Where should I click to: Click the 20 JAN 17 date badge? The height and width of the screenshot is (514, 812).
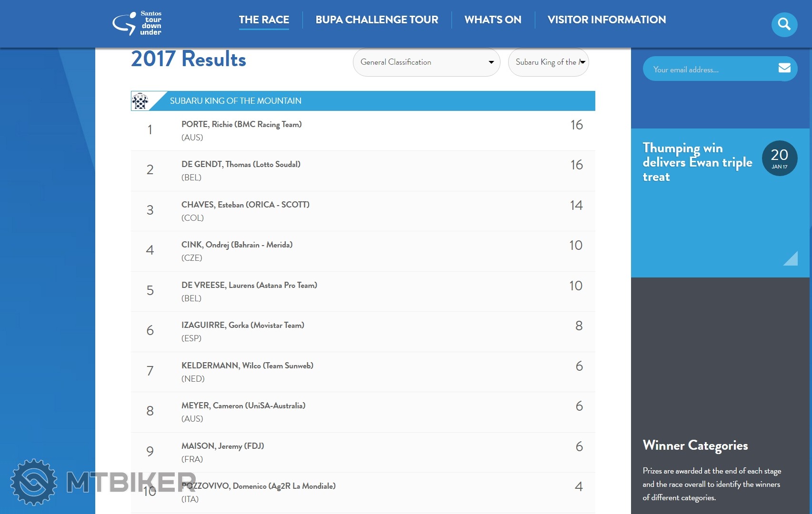(779, 158)
